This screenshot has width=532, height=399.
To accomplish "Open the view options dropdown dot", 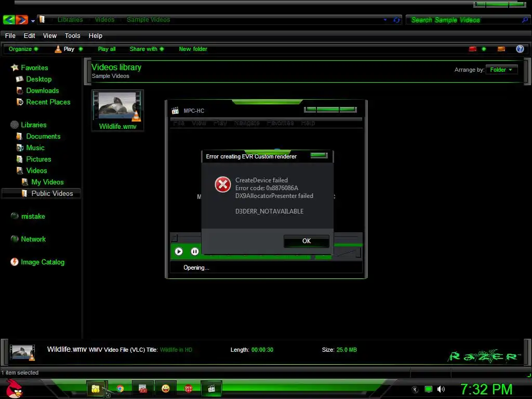I will (484, 49).
